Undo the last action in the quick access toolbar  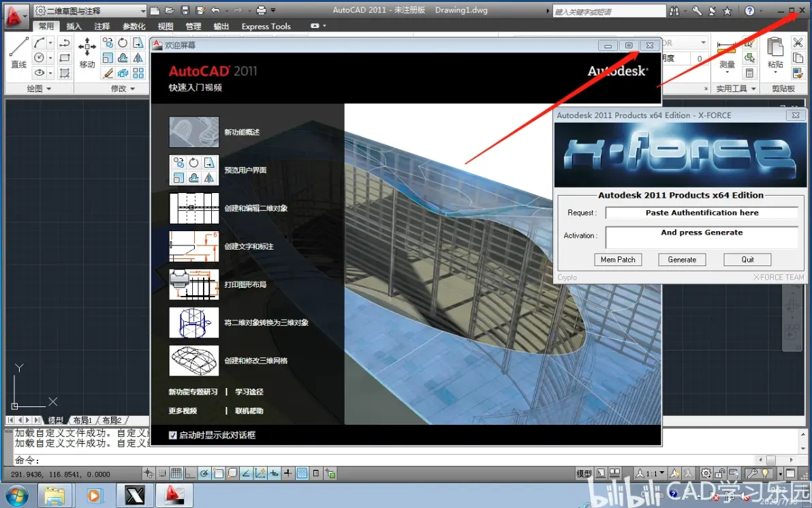[x=215, y=10]
